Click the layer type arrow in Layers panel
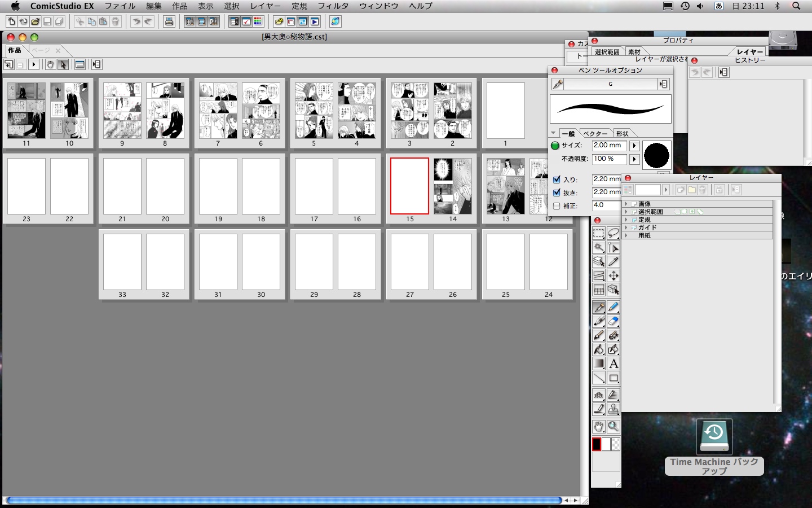This screenshot has height=508, width=812. click(x=666, y=190)
